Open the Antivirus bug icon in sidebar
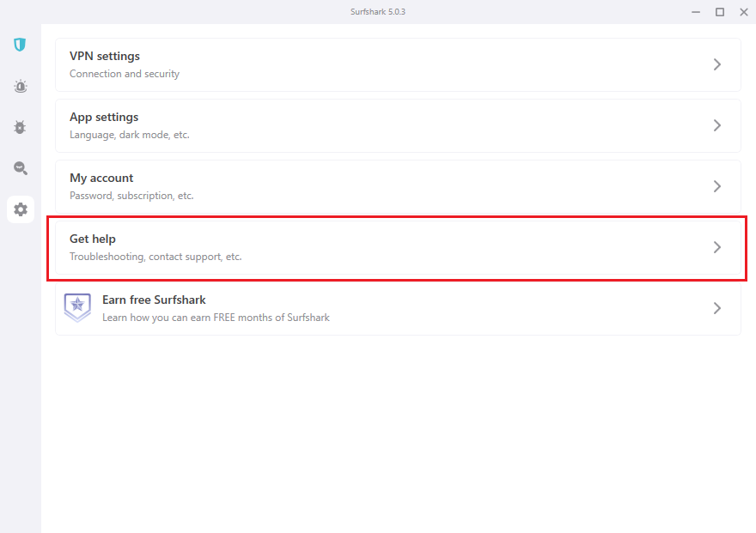The width and height of the screenshot is (756, 533). click(20, 127)
